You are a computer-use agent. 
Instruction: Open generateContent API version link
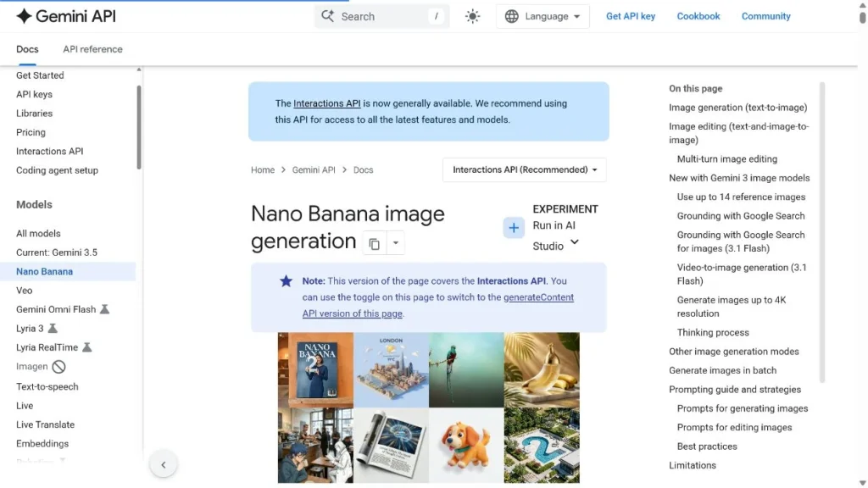[438, 305]
